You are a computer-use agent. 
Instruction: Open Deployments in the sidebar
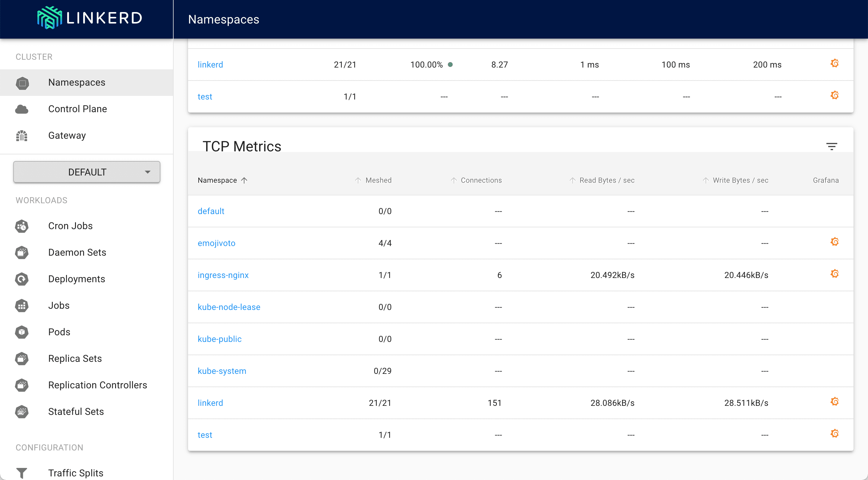click(x=77, y=279)
